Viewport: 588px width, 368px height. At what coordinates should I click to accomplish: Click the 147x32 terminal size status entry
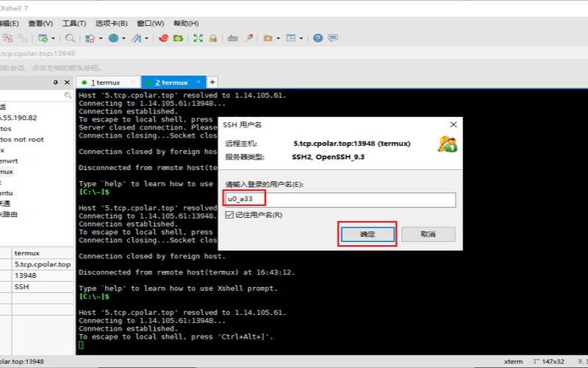click(550, 361)
